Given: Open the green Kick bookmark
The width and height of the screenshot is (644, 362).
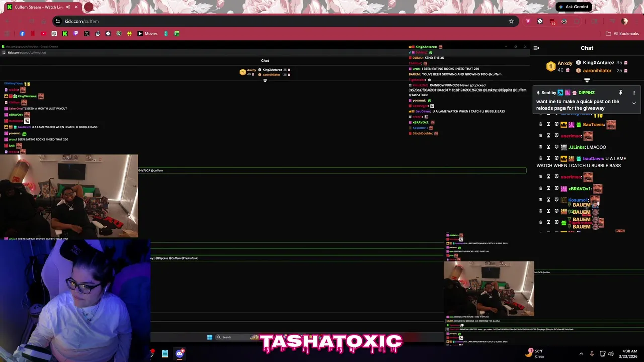Looking at the screenshot, I should pyautogui.click(x=65, y=34).
